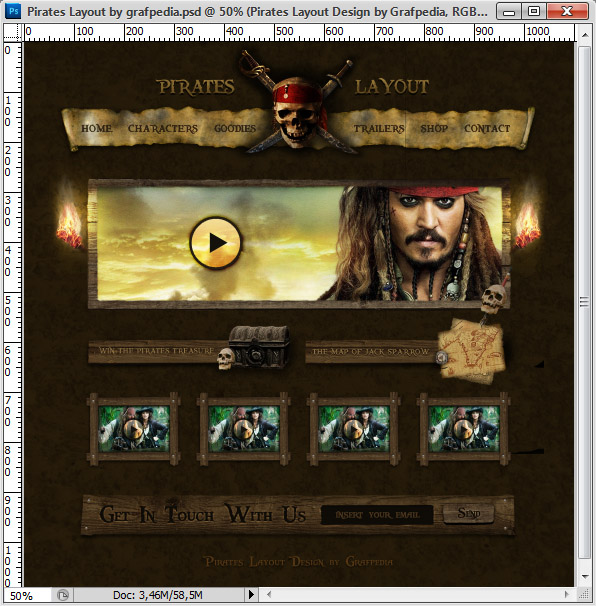Screen dimensions: 596x606
Task: Click the vertical scrollbar down arrow
Action: click(585, 576)
